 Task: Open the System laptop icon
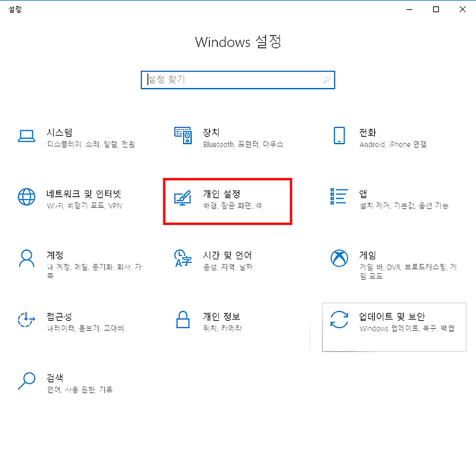pyautogui.click(x=26, y=136)
